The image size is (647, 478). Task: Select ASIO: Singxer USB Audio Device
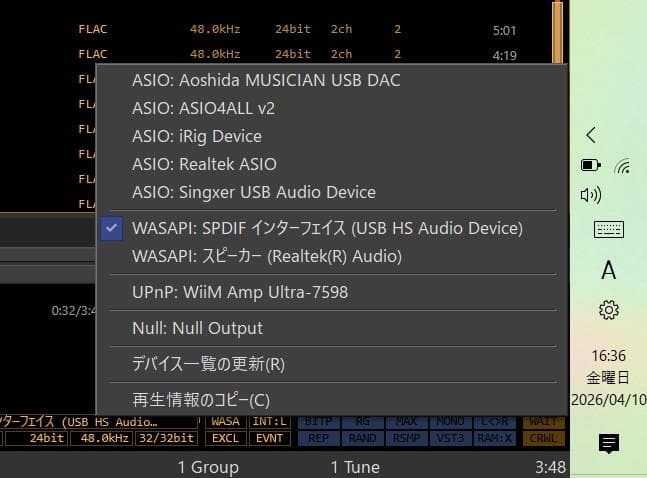(x=332, y=192)
